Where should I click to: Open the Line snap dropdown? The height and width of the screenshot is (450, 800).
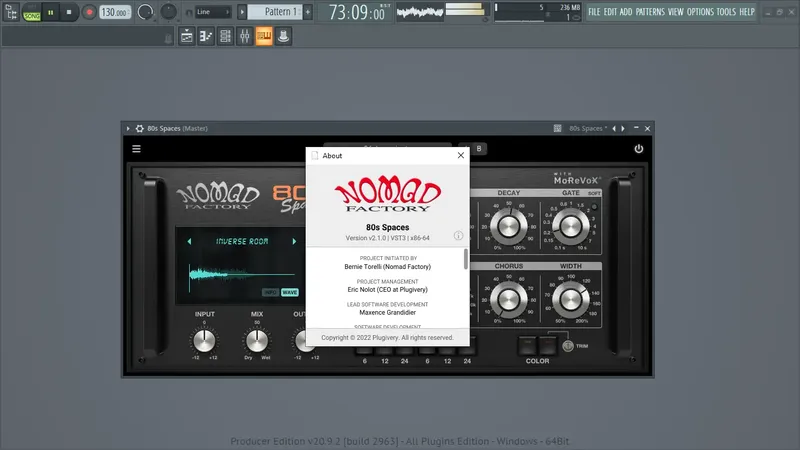point(213,12)
